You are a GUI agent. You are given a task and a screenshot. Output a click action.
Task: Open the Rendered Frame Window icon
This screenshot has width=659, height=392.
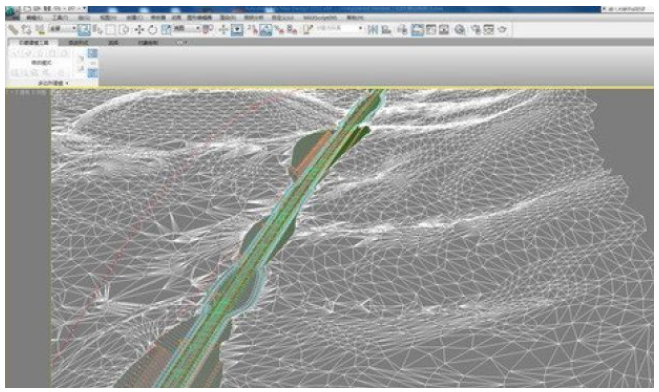click(489, 29)
